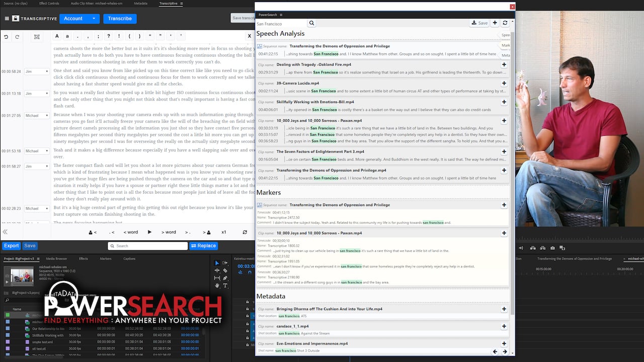
Task: Click Export button
Action: pyautogui.click(x=11, y=246)
